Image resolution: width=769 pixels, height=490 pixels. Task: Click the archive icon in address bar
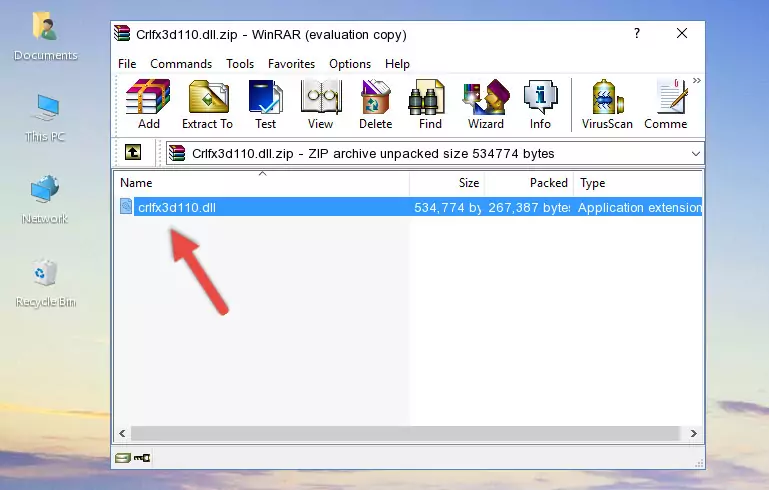[177, 153]
